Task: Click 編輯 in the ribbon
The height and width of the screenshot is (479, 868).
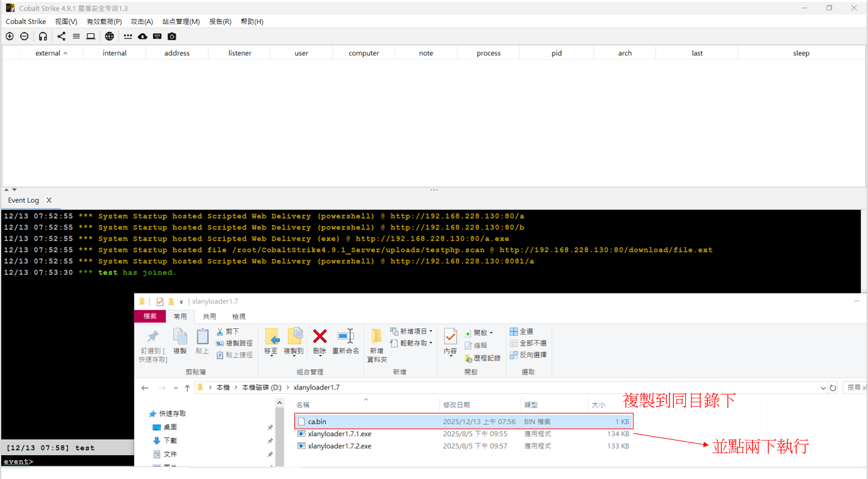Action: (476, 345)
